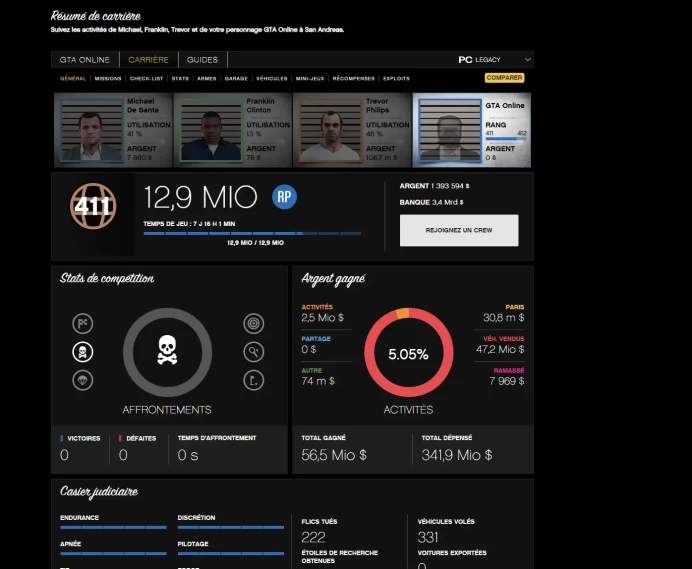Select the target shooting competition icon
Screen dimensions: 692x569
(x=254, y=324)
